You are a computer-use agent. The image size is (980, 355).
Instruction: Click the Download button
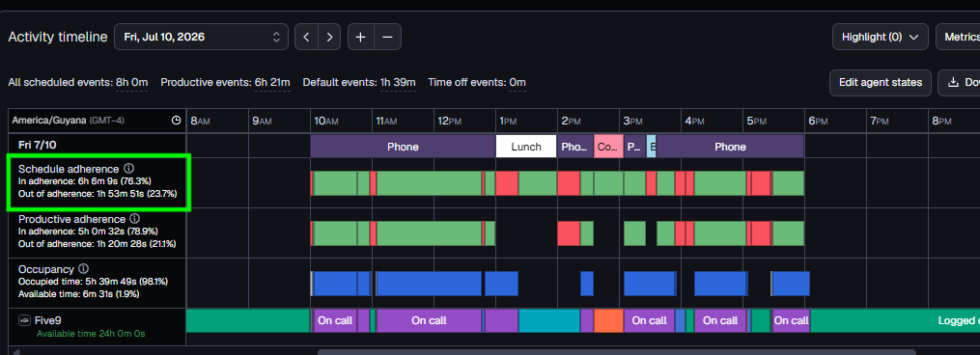coord(959,83)
